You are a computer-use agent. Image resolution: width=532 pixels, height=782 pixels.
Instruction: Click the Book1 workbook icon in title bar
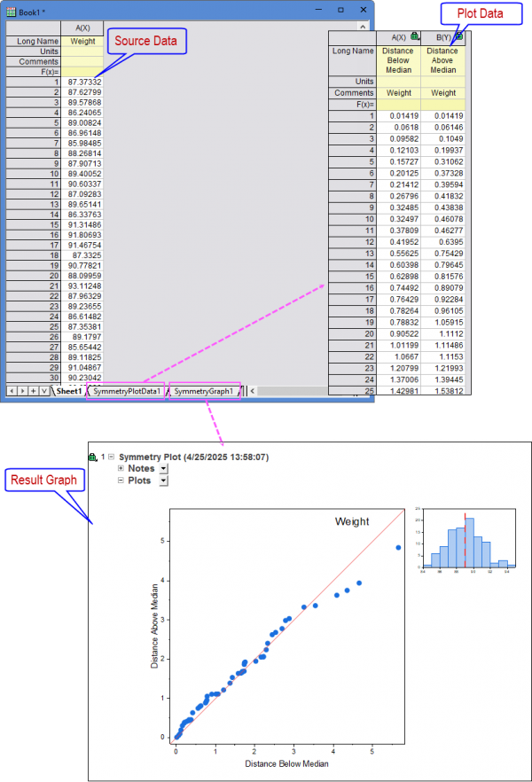(x=11, y=12)
